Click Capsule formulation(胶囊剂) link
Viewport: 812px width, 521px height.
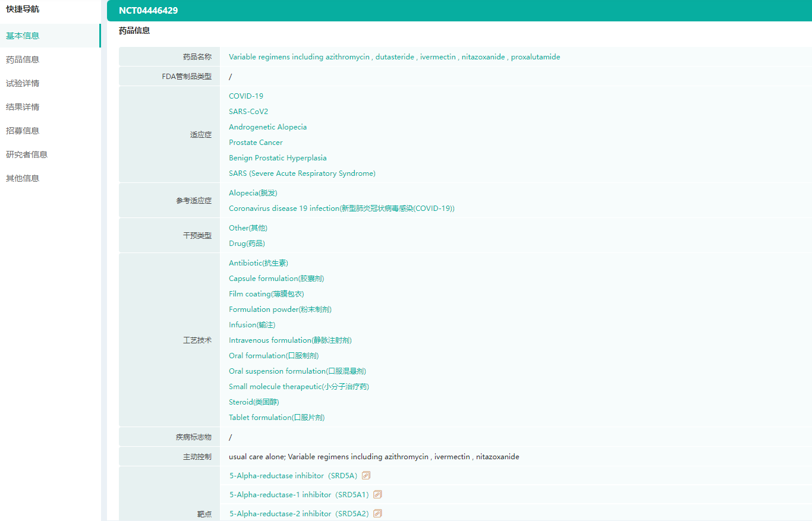(276, 279)
